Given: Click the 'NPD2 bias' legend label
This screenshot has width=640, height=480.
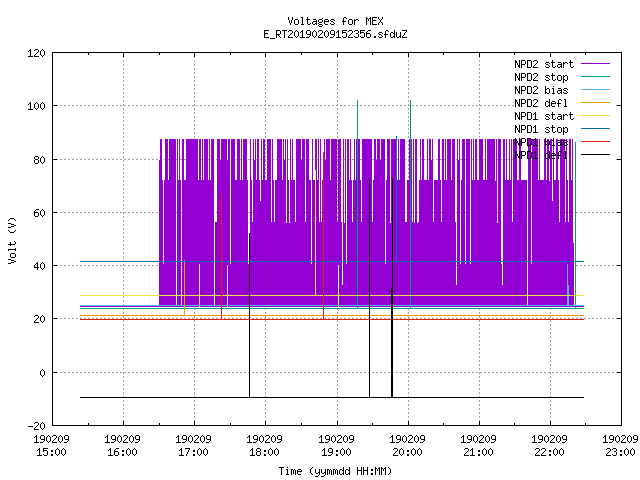Looking at the screenshot, I should (541, 90).
